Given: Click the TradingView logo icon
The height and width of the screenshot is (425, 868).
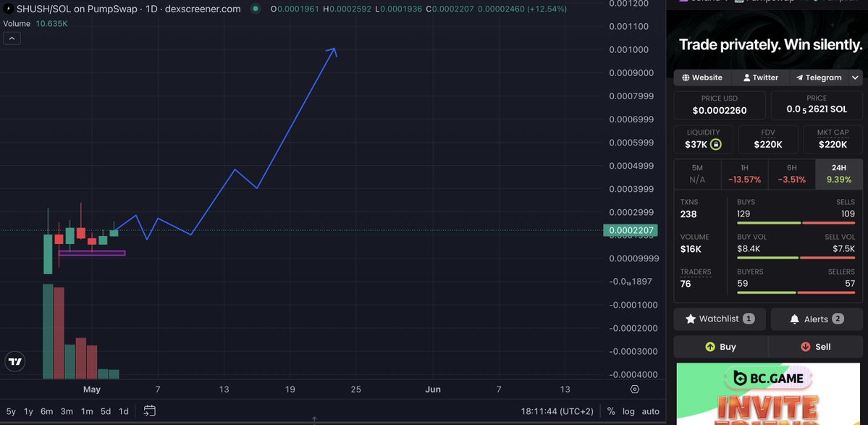Looking at the screenshot, I should tap(15, 362).
